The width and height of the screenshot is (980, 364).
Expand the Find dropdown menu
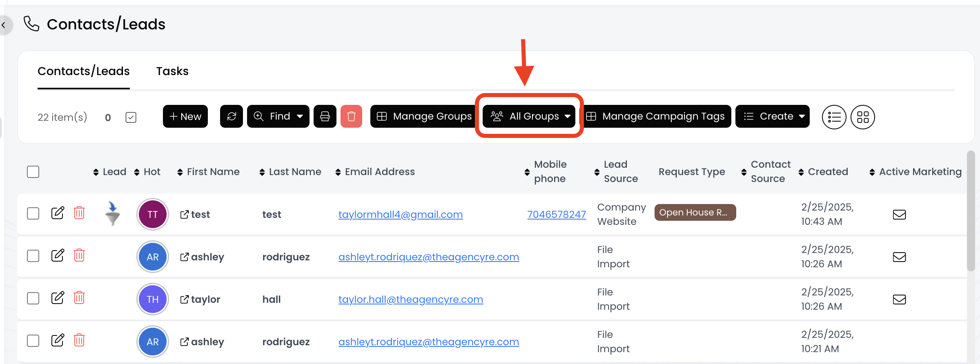click(x=278, y=117)
